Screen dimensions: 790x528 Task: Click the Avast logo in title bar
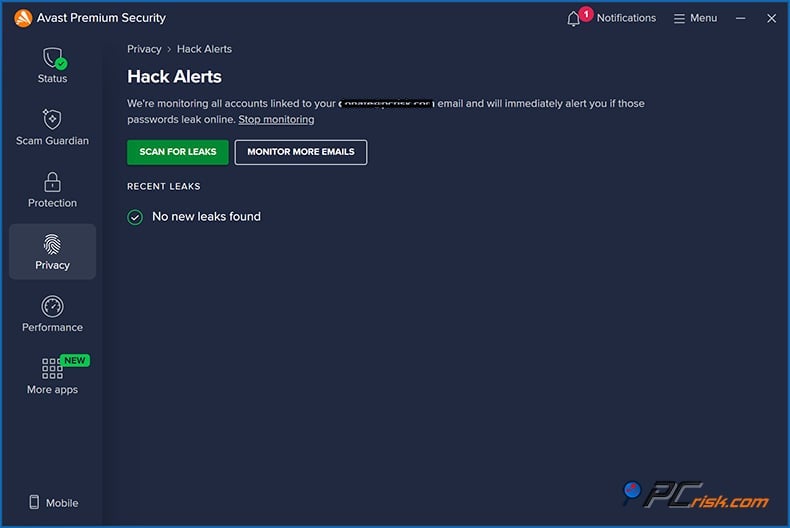[x=23, y=18]
